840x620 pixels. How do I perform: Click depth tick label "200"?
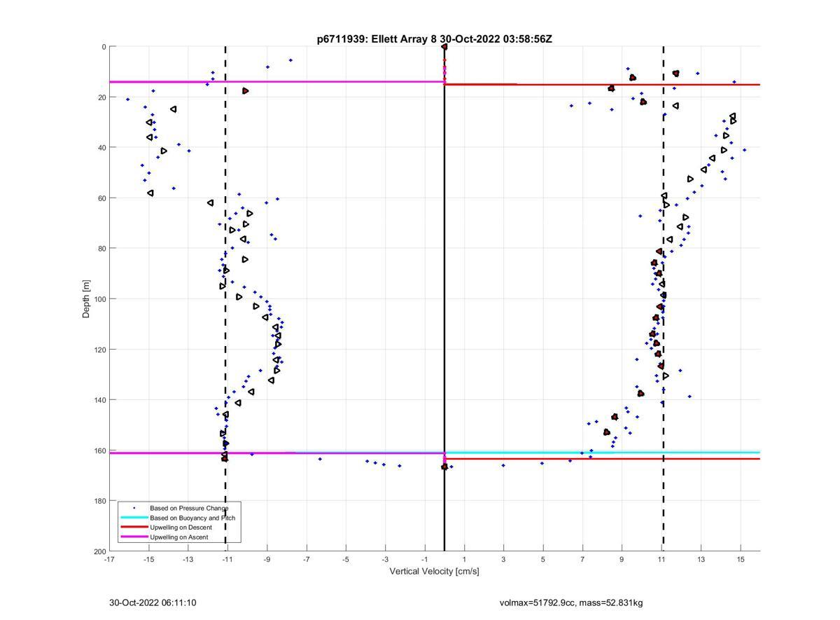[99, 551]
